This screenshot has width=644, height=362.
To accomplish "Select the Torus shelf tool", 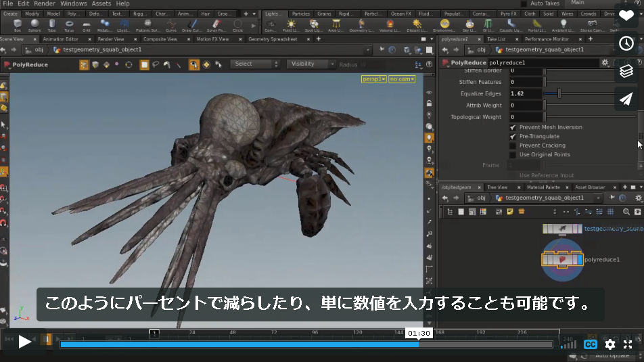I will tap(69, 24).
